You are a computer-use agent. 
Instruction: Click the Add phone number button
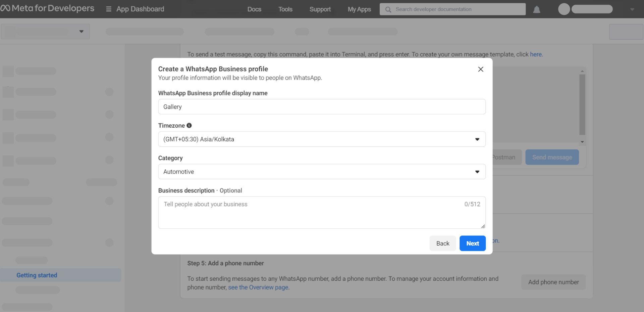click(x=553, y=282)
